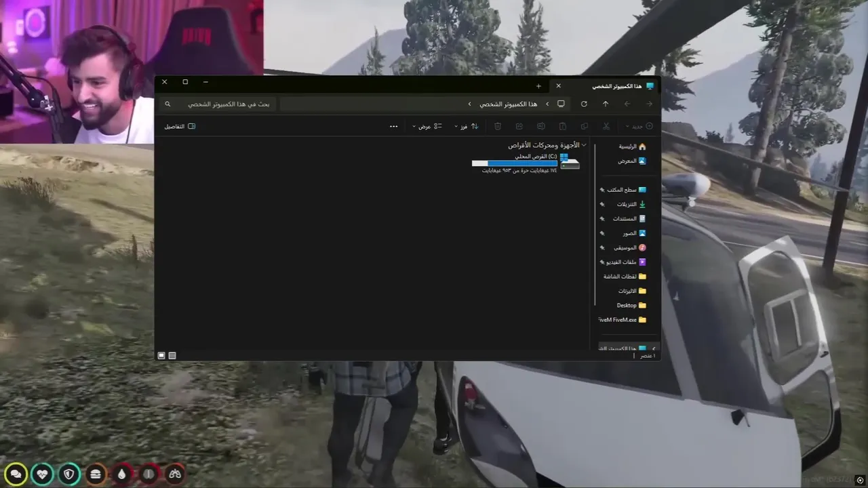This screenshot has width=868, height=488.
Task: Click chevron after هذا الكمبيوتر الشخصي path
Action: pyautogui.click(x=469, y=104)
